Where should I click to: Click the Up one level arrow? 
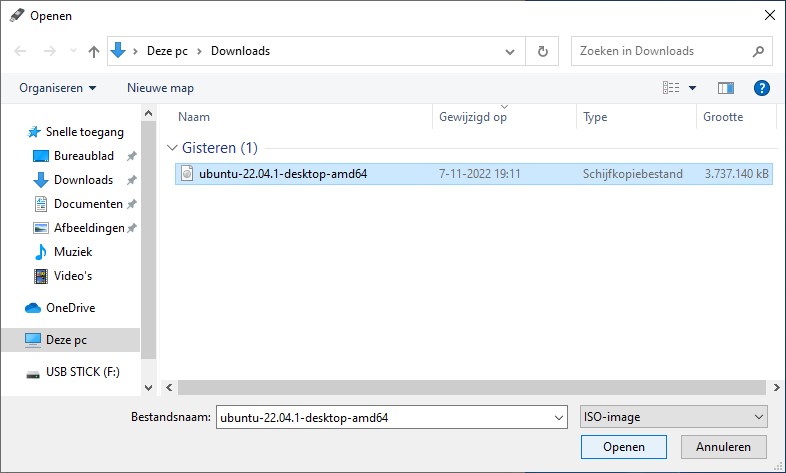(x=93, y=51)
